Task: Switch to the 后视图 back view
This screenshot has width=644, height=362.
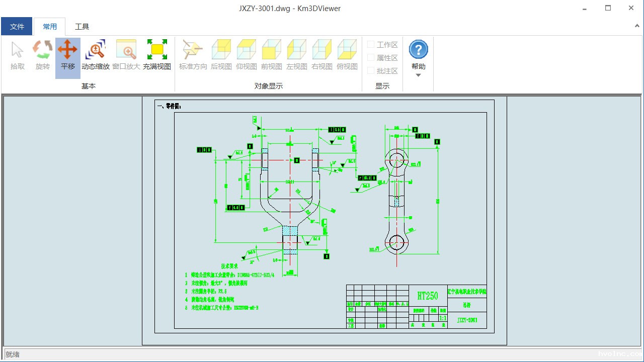Action: pos(220,55)
